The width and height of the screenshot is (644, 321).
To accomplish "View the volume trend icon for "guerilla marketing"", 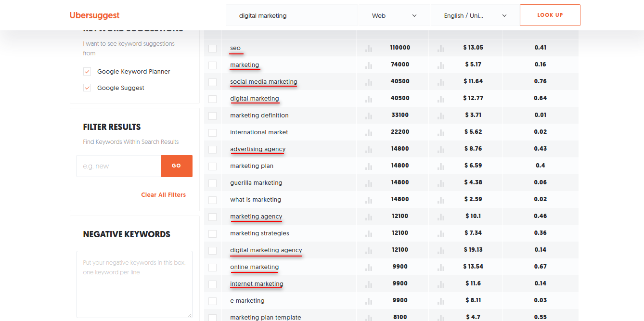I will 368,183.
